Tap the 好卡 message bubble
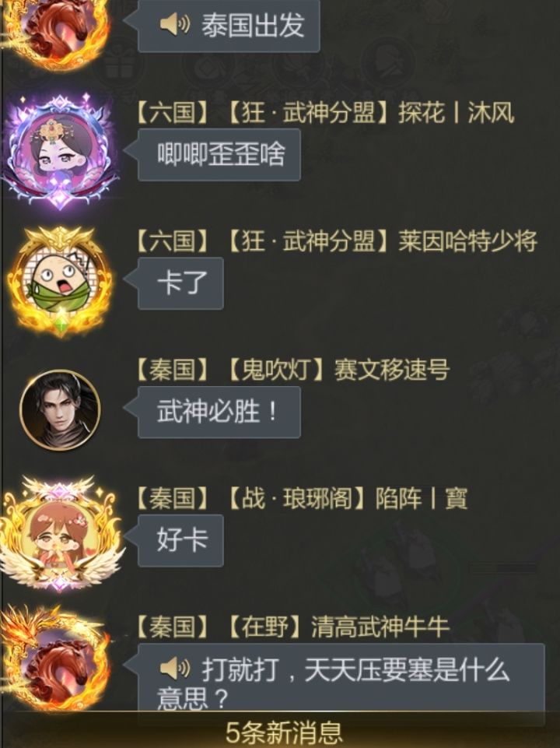The image size is (560, 748). pyautogui.click(x=180, y=540)
